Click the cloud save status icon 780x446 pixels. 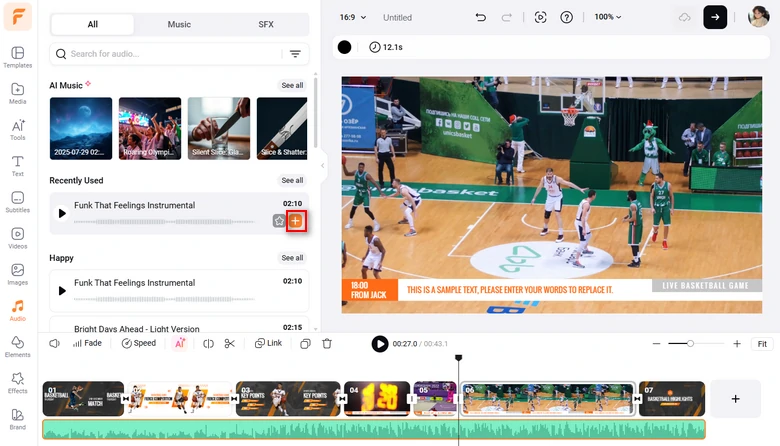(684, 17)
